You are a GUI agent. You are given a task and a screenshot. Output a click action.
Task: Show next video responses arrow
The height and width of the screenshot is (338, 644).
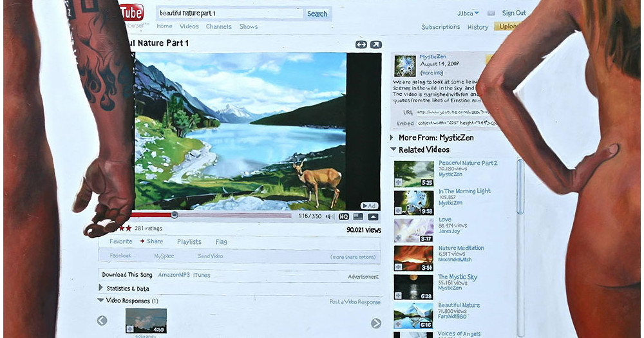(376, 323)
